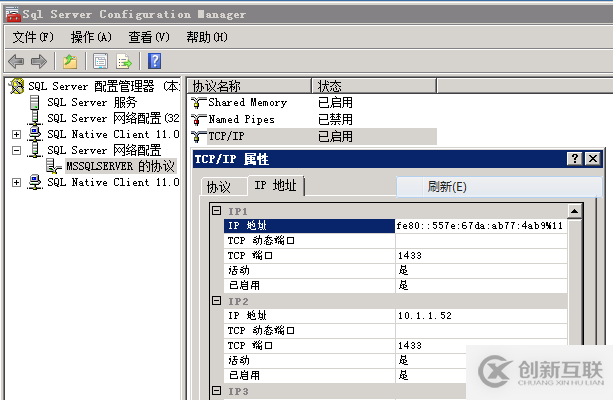Click the Up one level folder icon
Viewport: 613px width, 400px height.
pyautogui.click(x=70, y=61)
